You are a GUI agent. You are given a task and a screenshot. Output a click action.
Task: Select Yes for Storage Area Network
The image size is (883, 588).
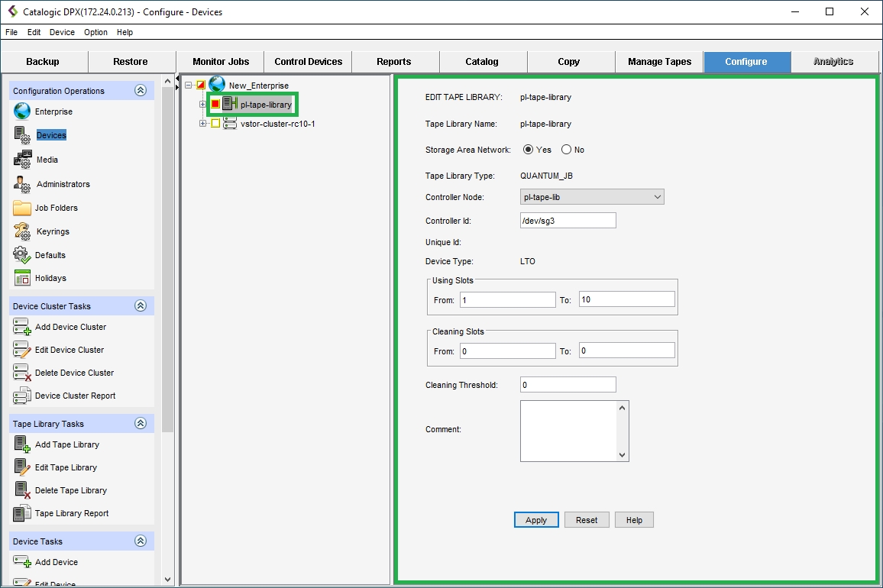[528, 150]
